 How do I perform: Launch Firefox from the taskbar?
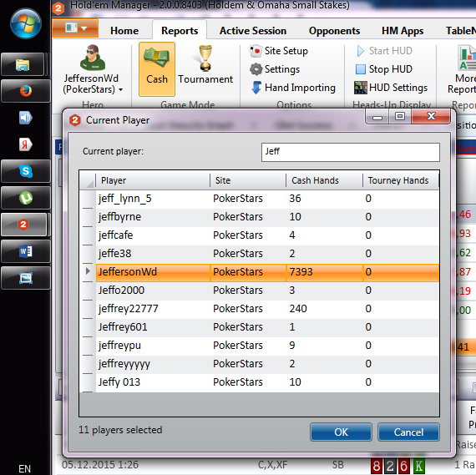pyautogui.click(x=26, y=91)
